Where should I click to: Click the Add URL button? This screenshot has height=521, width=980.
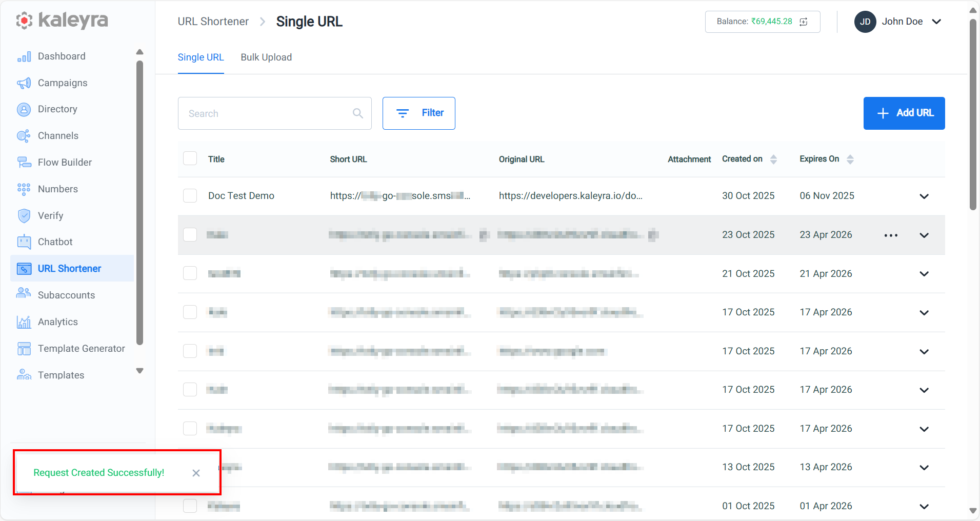click(x=904, y=113)
